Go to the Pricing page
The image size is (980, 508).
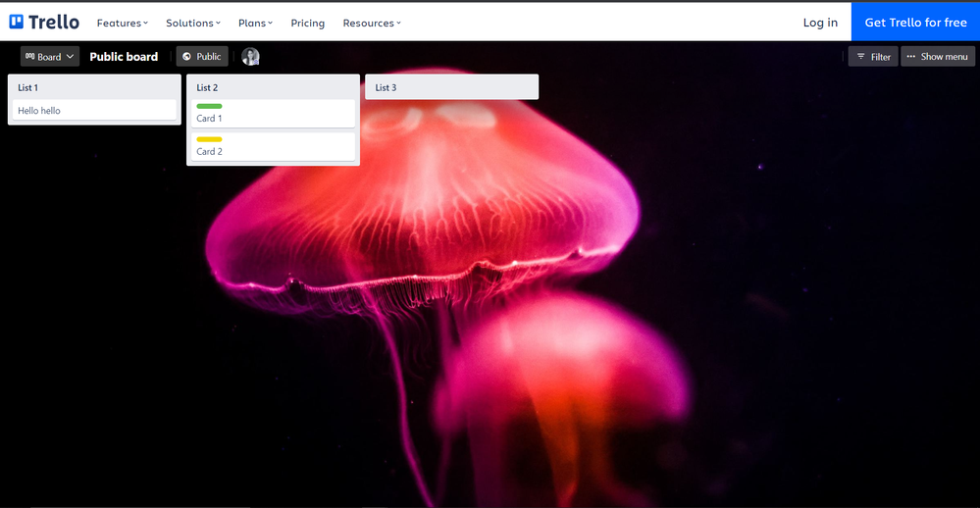point(307,24)
